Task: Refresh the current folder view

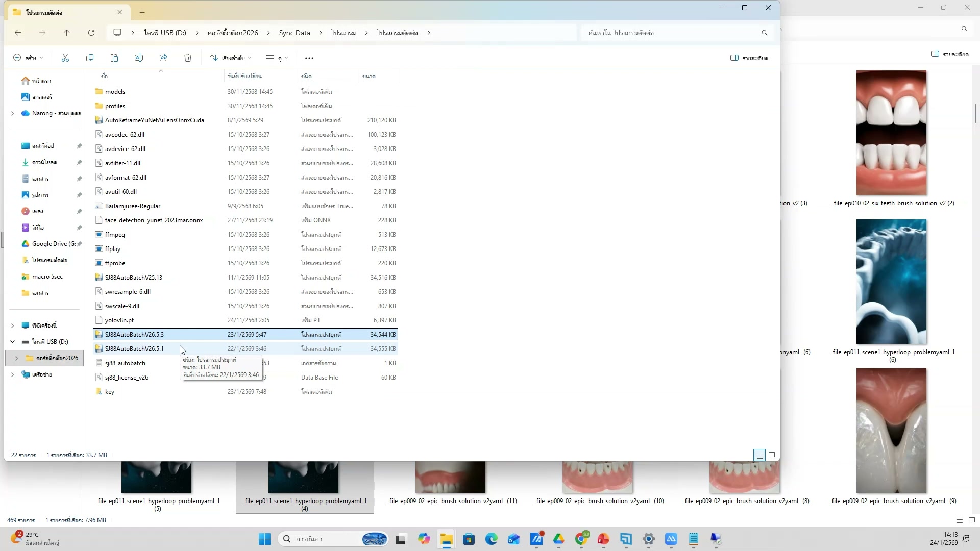Action: [91, 33]
